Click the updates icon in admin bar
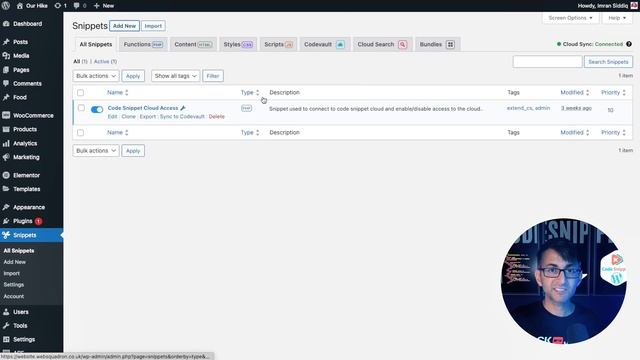Viewport: 640px width, 360px height. coord(58,6)
